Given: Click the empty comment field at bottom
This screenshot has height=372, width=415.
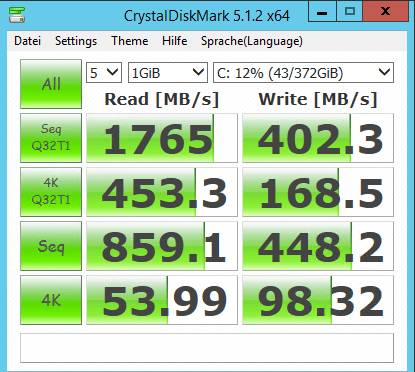Looking at the screenshot, I should pos(207,348).
